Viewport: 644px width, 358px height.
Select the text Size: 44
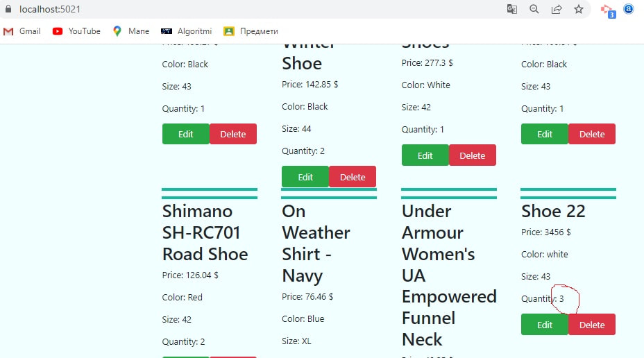click(296, 128)
